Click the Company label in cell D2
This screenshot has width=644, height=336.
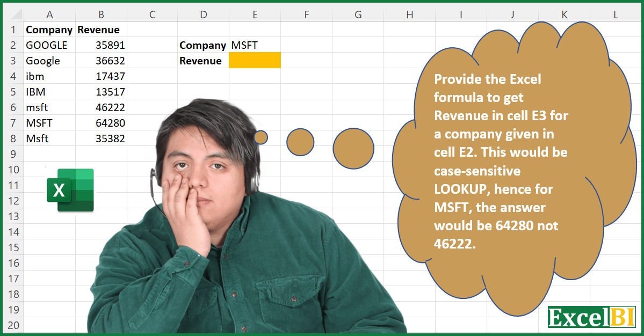(203, 45)
